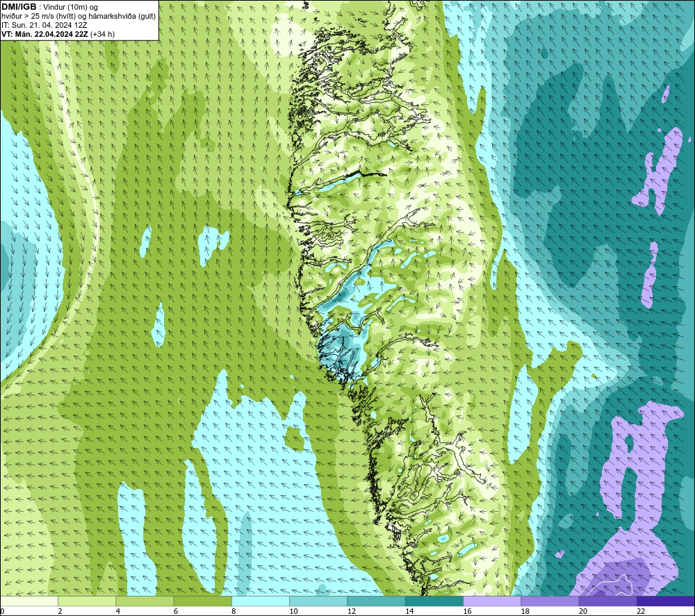Image resolution: width=695 pixels, height=616 pixels.
Task: Select the 0–2 m/s pale legend swatch
Action: click(x=29, y=601)
